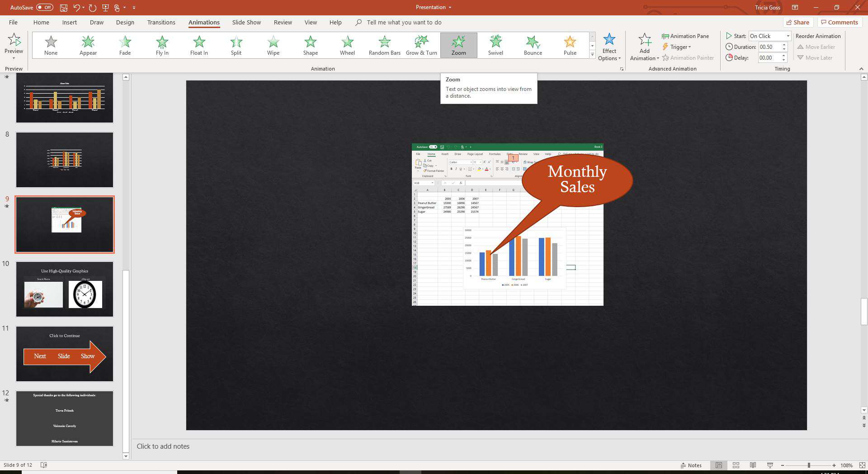
Task: Apply the Bounce animation effect
Action: (533, 45)
